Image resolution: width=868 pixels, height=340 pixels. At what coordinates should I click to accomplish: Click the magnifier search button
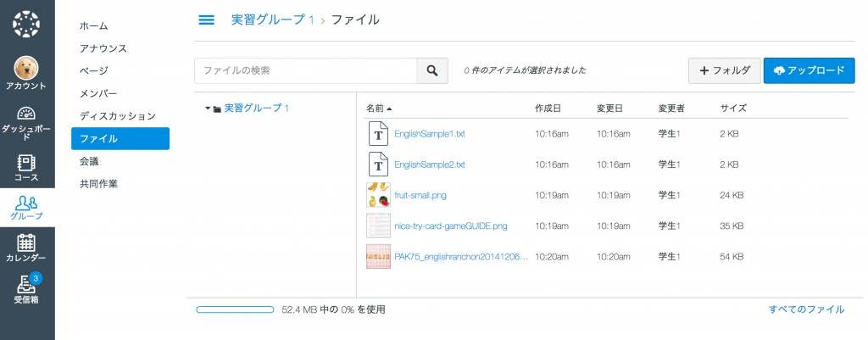point(432,71)
